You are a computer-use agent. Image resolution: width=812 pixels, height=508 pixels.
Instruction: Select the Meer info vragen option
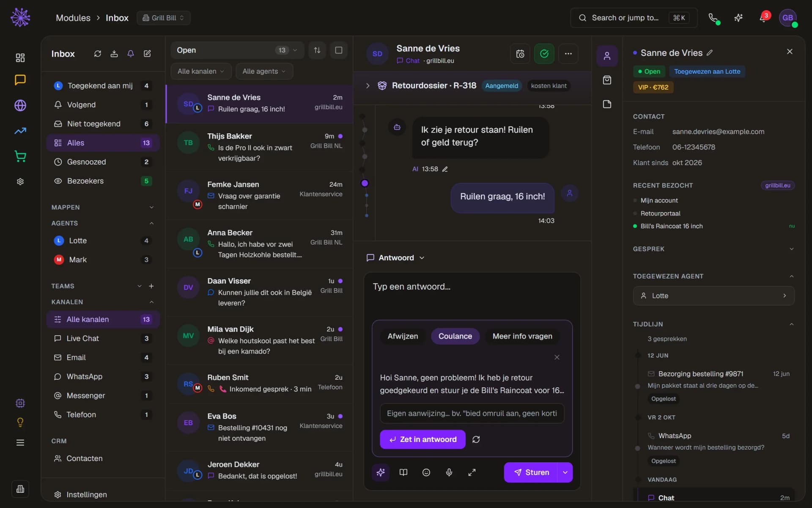click(x=522, y=336)
